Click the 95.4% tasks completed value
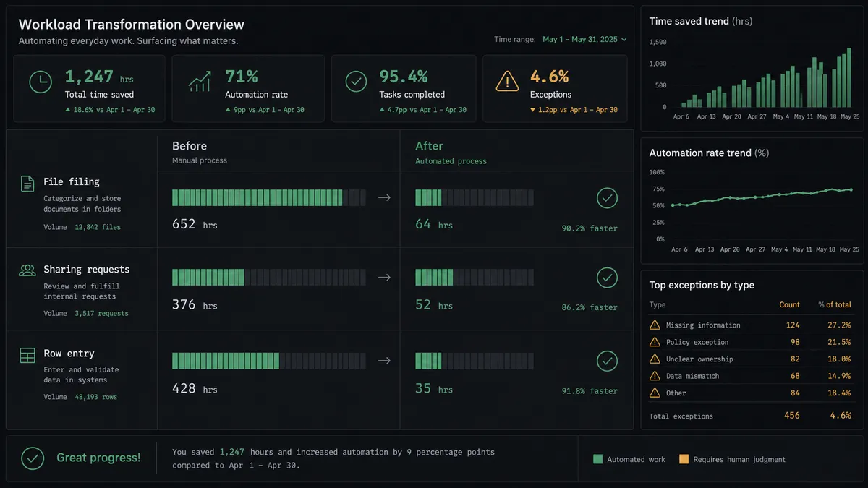 click(404, 77)
